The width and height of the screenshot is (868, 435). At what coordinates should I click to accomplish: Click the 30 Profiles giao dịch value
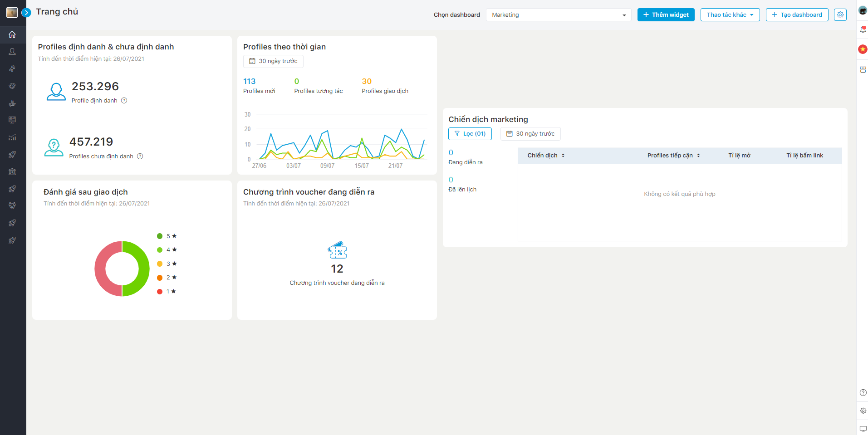[x=367, y=82]
